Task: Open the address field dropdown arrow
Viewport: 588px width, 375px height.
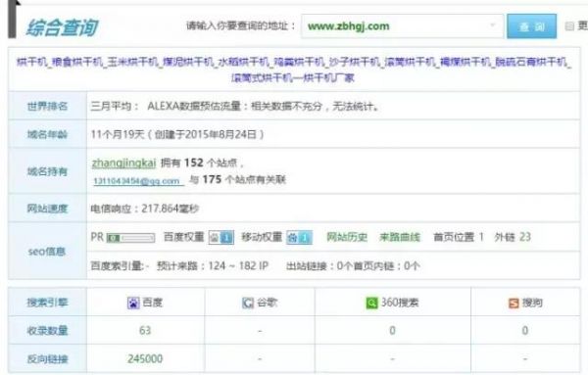Action: [492, 25]
